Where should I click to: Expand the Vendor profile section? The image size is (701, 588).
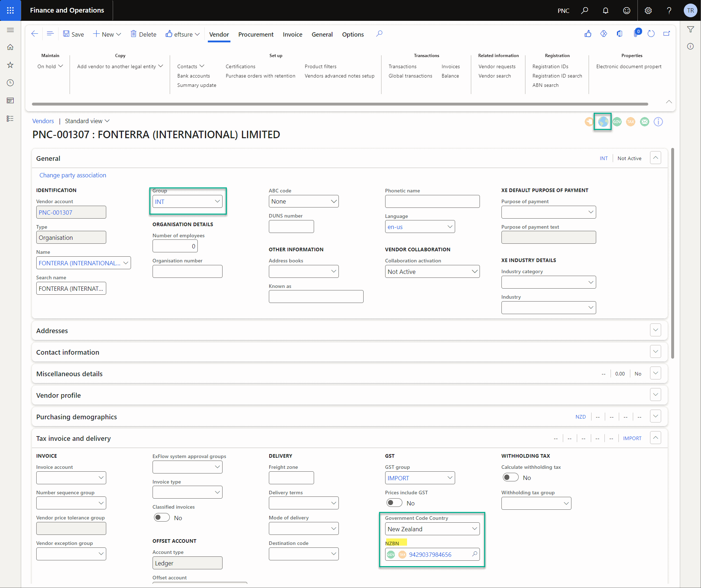655,395
